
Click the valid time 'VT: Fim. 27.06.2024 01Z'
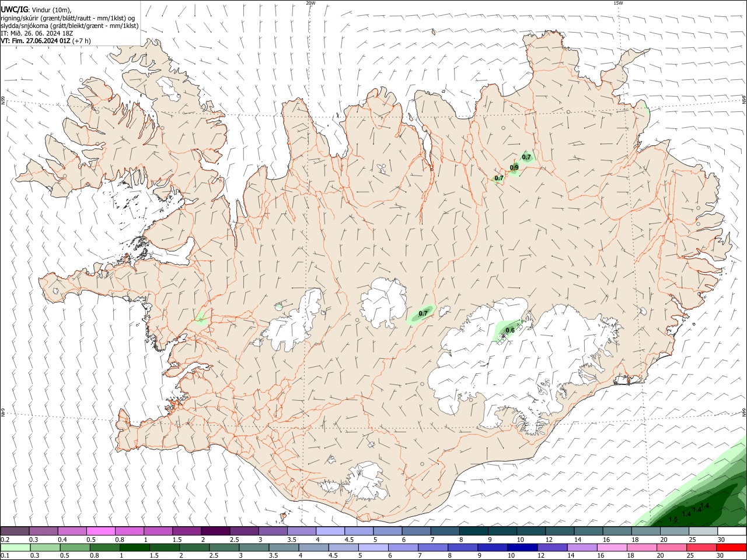pyautogui.click(x=36, y=41)
